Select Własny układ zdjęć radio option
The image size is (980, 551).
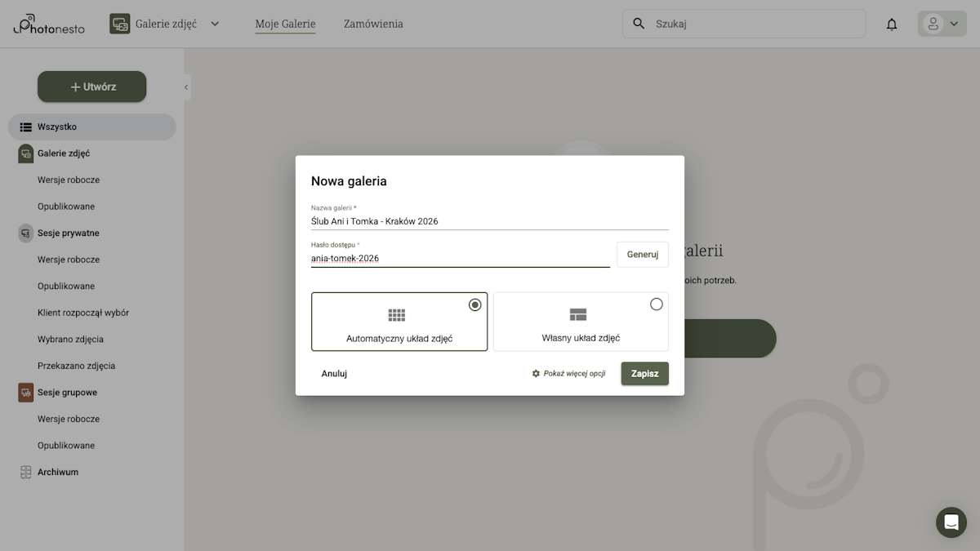click(x=656, y=304)
